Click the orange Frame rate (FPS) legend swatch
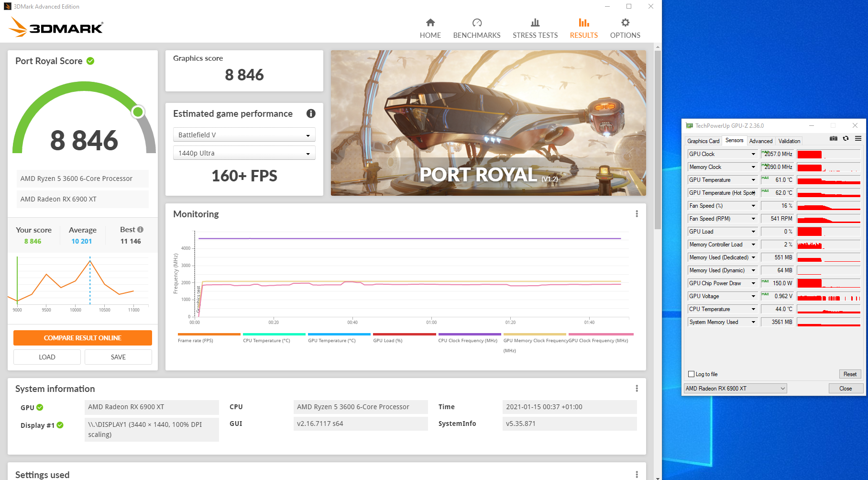 [209, 334]
